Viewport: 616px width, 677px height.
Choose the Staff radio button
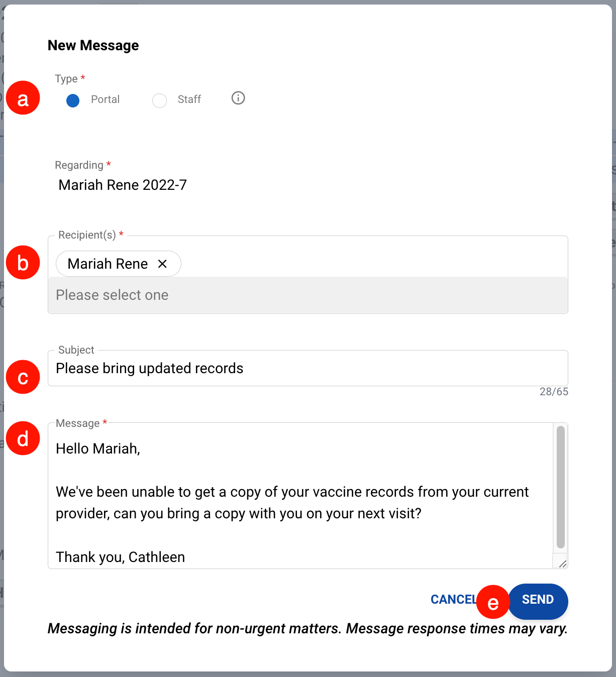pos(160,100)
